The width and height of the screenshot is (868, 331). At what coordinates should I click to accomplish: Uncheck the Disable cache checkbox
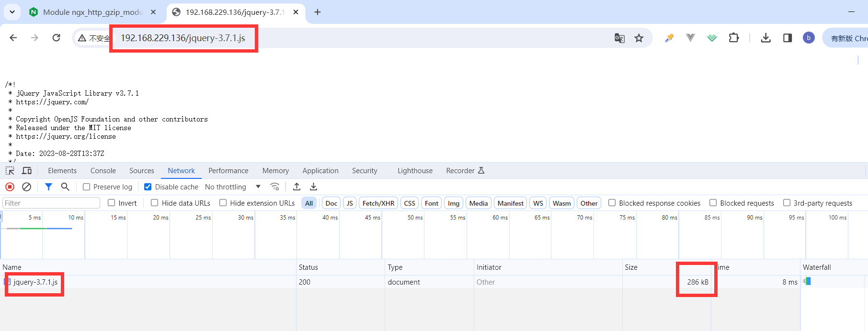(148, 187)
